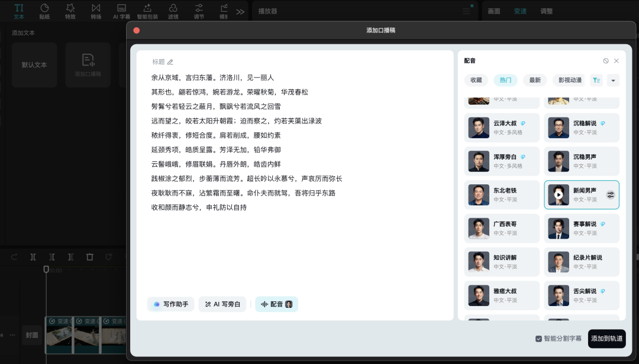The width and height of the screenshot is (639, 364).
Task: Open the 调节 adjustment tool
Action: (199, 11)
